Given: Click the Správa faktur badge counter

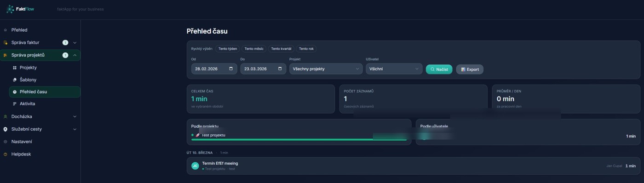Looking at the screenshot, I should coord(65,43).
